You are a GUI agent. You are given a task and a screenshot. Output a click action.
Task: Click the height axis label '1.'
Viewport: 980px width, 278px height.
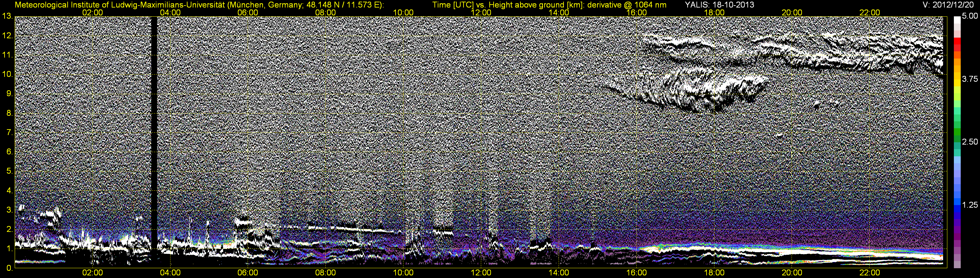9,248
